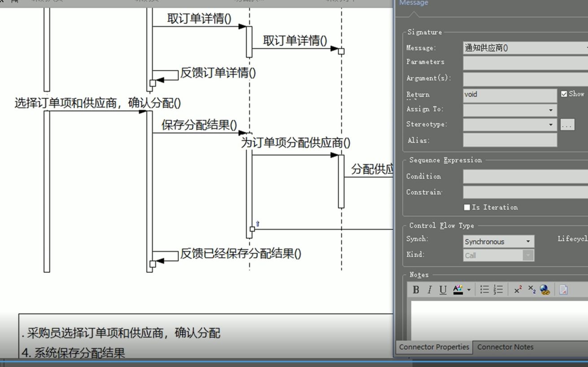588x367 pixels.
Task: Toggle underline in the Notes toolbar
Action: pyautogui.click(x=443, y=290)
